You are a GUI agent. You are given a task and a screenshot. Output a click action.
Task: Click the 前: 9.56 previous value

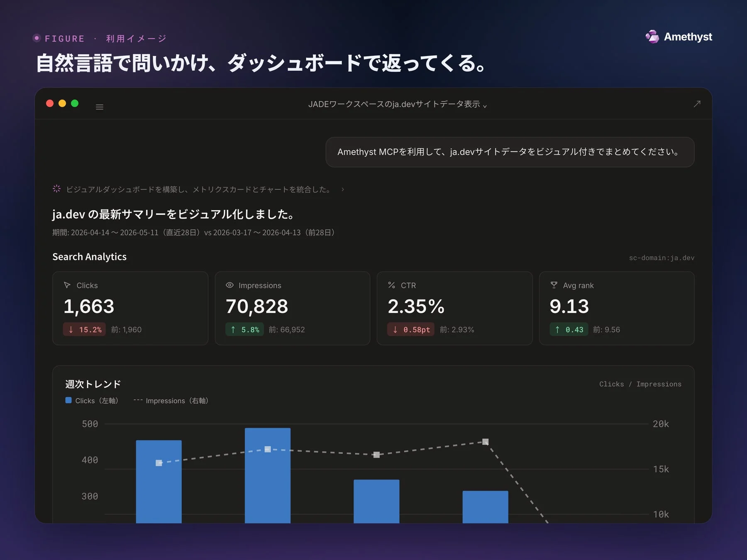click(606, 329)
